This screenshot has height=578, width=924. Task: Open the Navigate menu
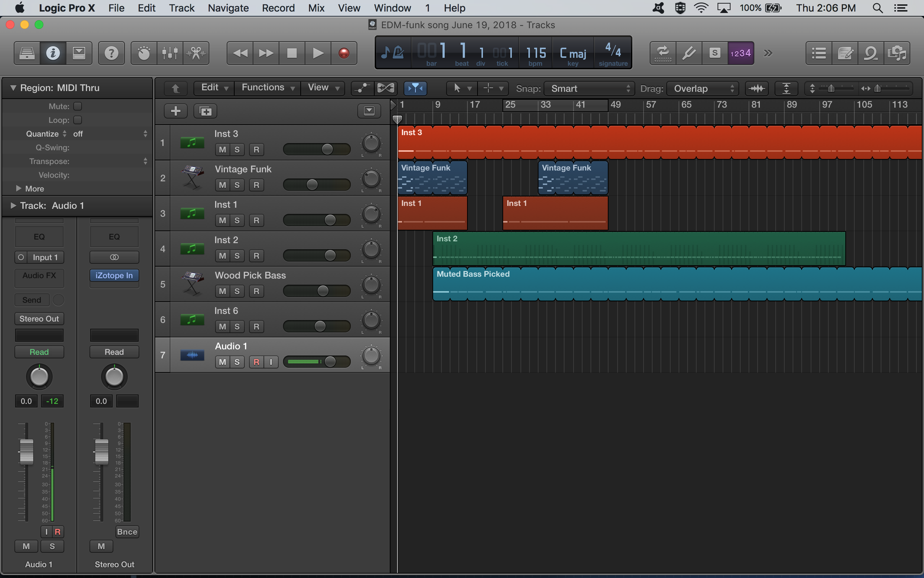pos(228,8)
